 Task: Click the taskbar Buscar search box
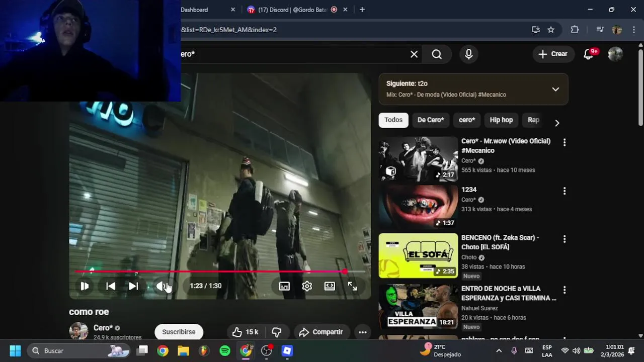(77, 350)
